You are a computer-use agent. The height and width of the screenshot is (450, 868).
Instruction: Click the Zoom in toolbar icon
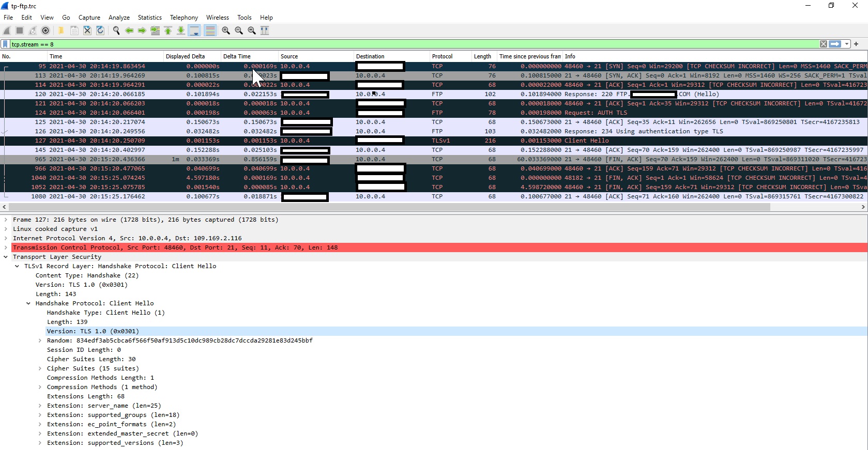coord(226,31)
